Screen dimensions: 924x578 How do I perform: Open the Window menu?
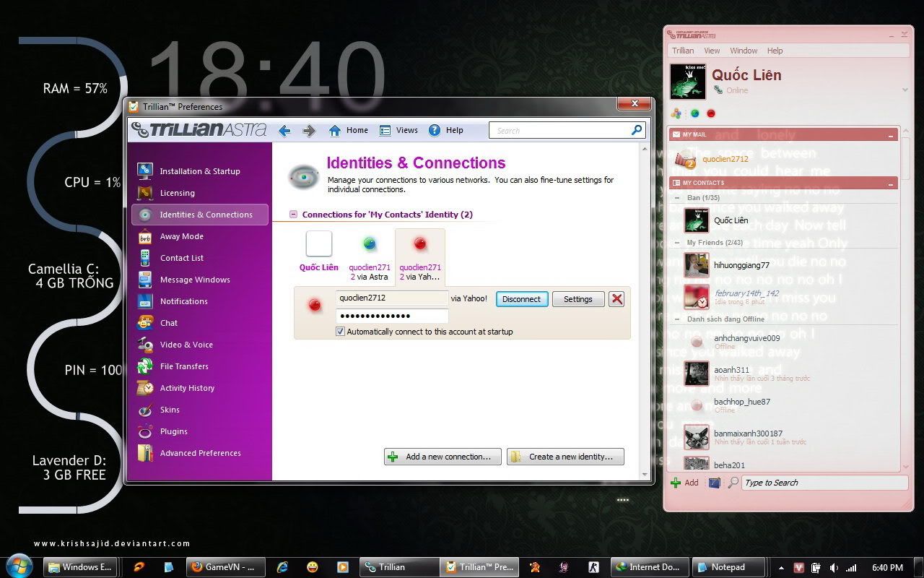coord(744,51)
